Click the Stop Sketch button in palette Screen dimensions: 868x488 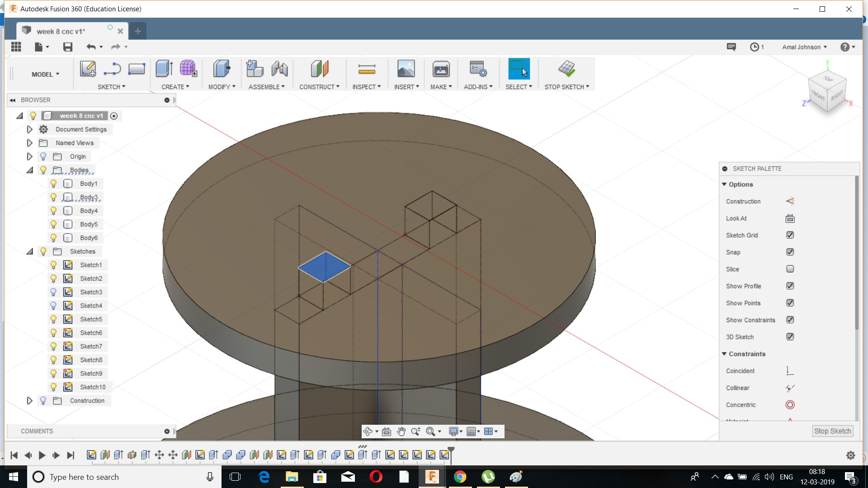point(832,431)
